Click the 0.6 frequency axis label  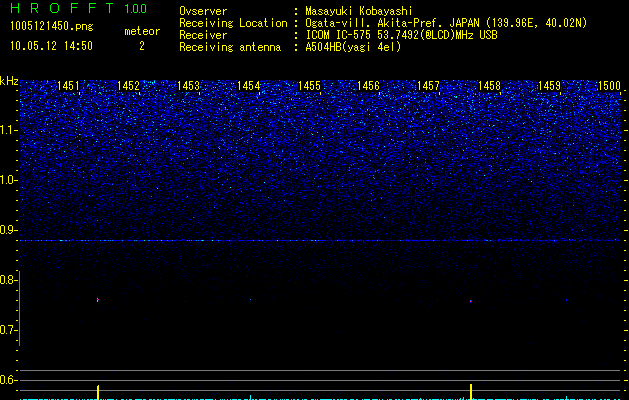8,380
